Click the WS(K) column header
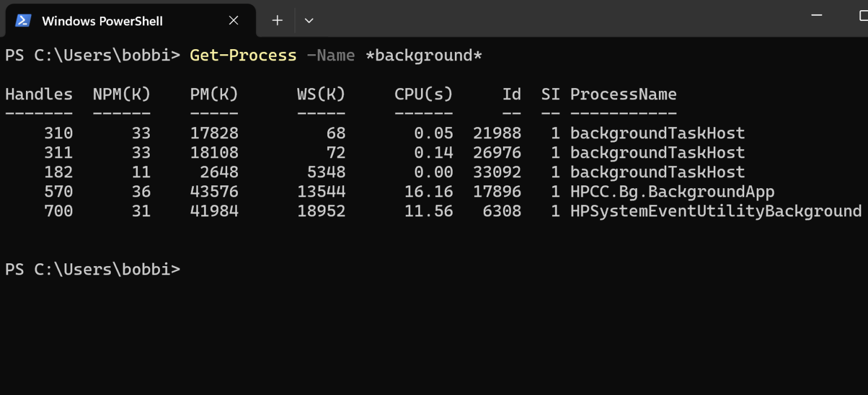Screen dimensions: 868x395 tap(321, 94)
